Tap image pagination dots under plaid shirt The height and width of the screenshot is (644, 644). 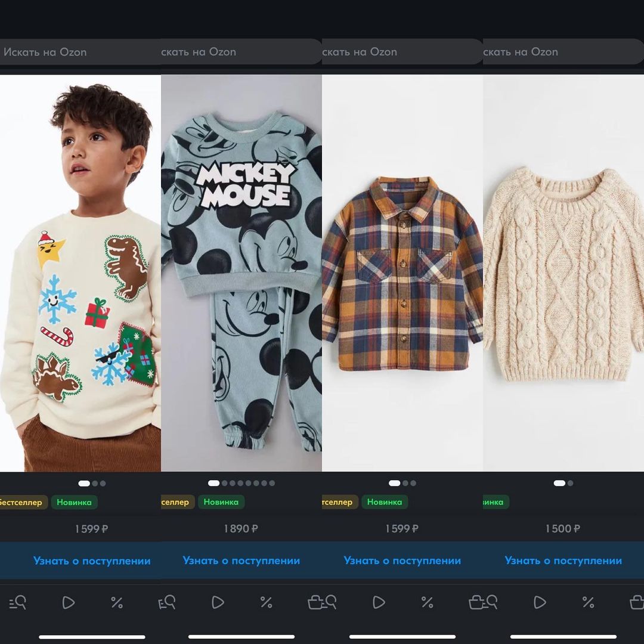(402, 484)
